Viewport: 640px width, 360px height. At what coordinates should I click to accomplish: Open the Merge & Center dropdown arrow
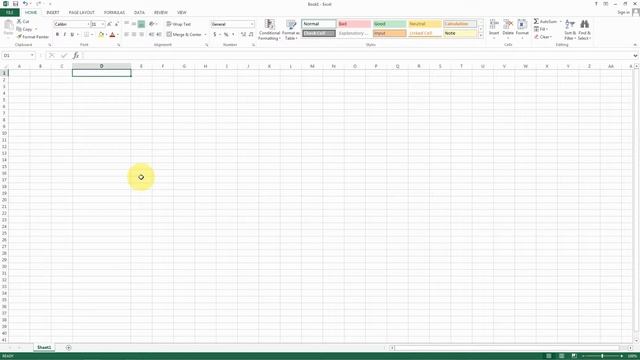tap(205, 35)
